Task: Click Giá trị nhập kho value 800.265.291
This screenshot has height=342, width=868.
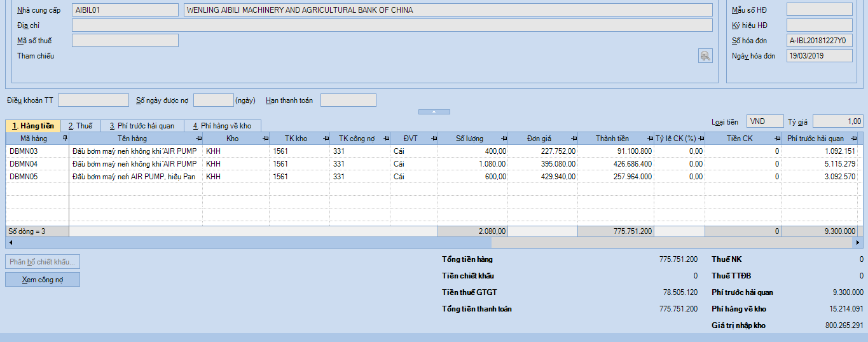Action: tap(844, 325)
